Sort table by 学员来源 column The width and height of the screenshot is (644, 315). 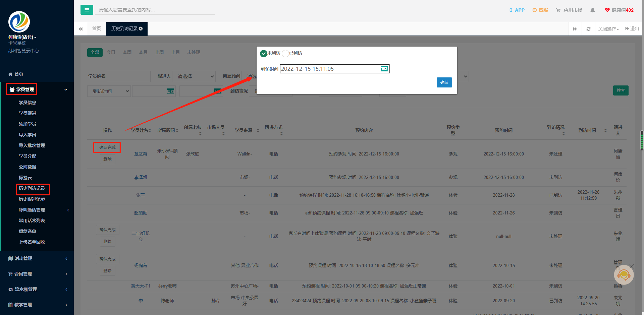247,130
